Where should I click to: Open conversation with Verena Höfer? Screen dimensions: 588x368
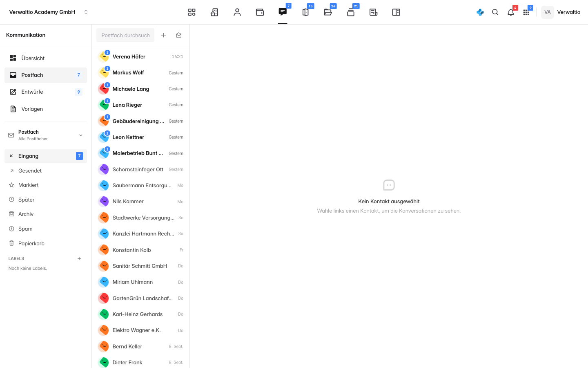[141, 56]
